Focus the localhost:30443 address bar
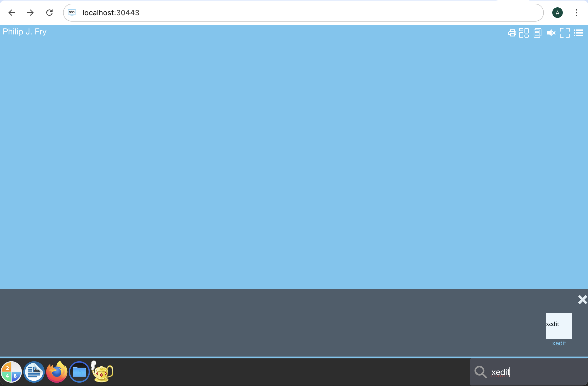588x386 pixels. coord(303,13)
